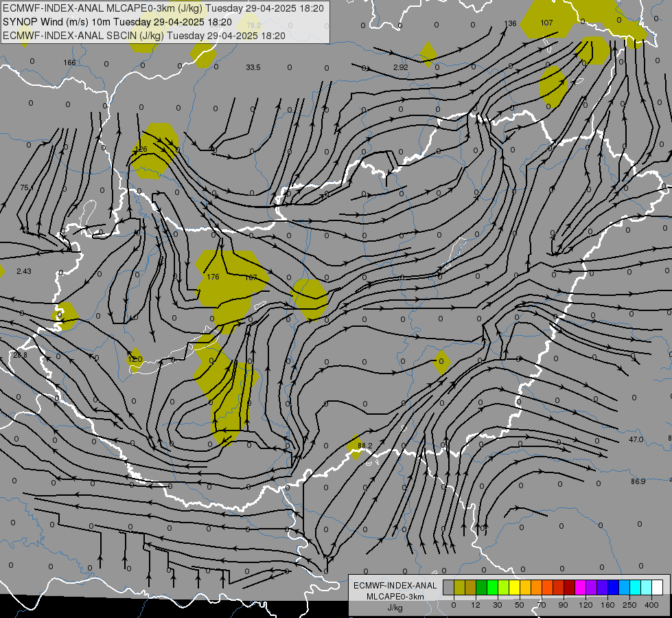Click the ECMWF-INDEX-ANAL MLCAPE0-3km title line
Screen dimensions: 672x618
163,8
